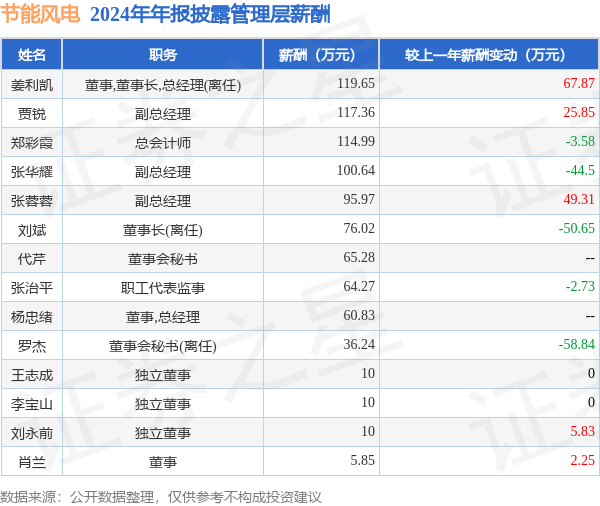The height and width of the screenshot is (506, 600).
Task: Select the name cell 刘永前
Action: point(32,433)
